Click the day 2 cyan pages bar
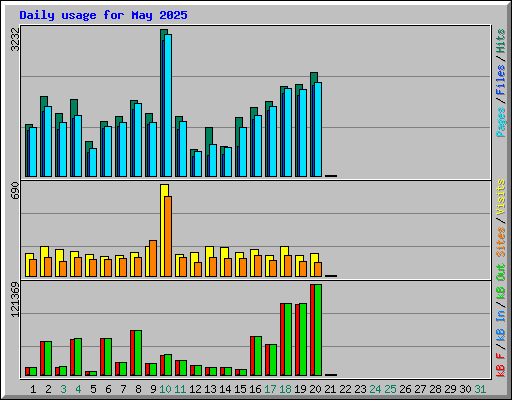 [x=48, y=141]
